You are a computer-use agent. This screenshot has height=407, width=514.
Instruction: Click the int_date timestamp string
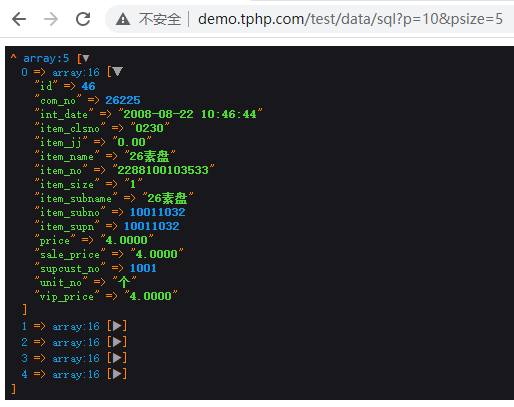[x=190, y=114]
